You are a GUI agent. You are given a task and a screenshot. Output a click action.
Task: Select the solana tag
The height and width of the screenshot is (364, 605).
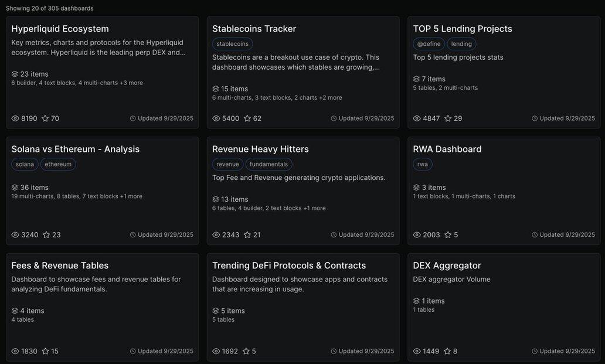click(x=25, y=164)
